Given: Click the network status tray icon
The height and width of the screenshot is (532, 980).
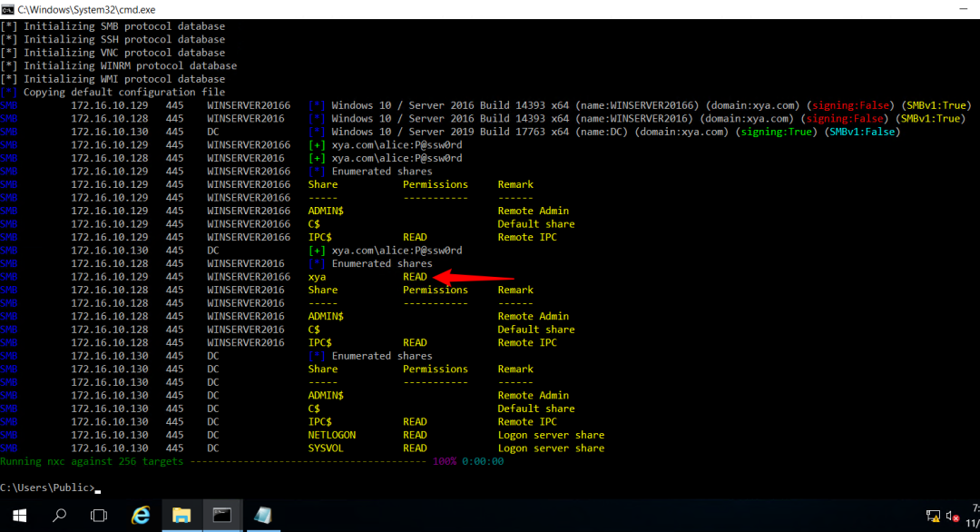Looking at the screenshot, I should pos(933,517).
